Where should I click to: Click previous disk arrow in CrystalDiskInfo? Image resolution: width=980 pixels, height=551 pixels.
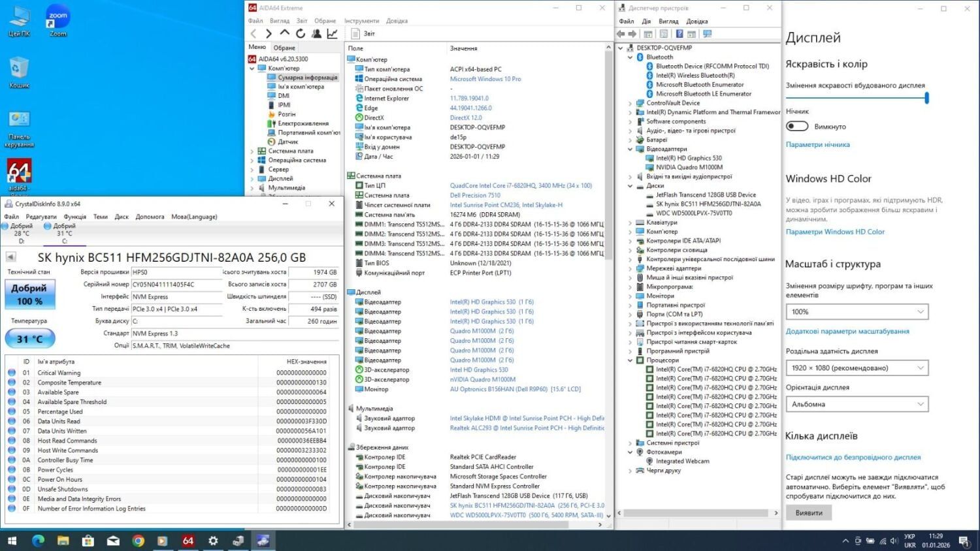[10, 257]
